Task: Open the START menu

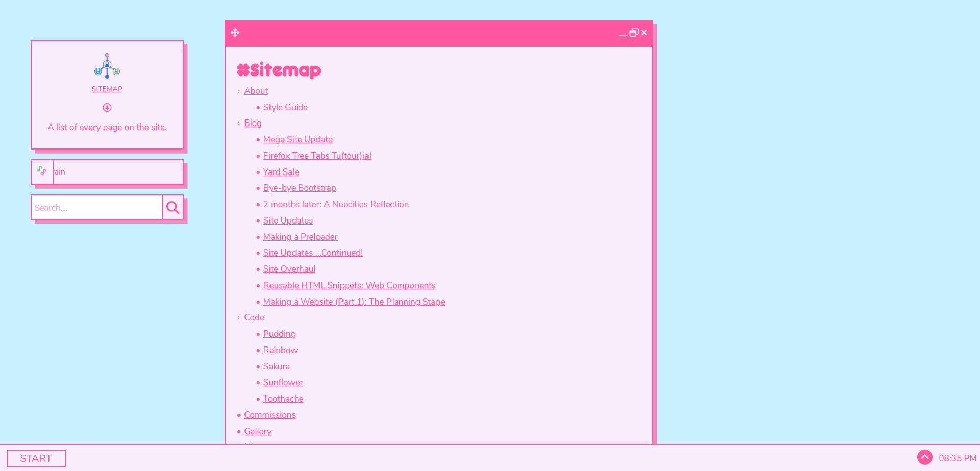Action: pos(36,458)
